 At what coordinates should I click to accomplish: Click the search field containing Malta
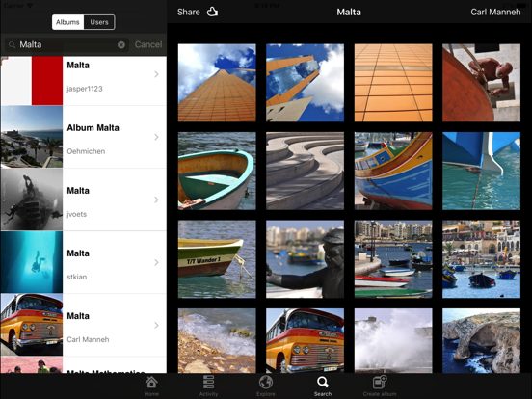coord(66,44)
